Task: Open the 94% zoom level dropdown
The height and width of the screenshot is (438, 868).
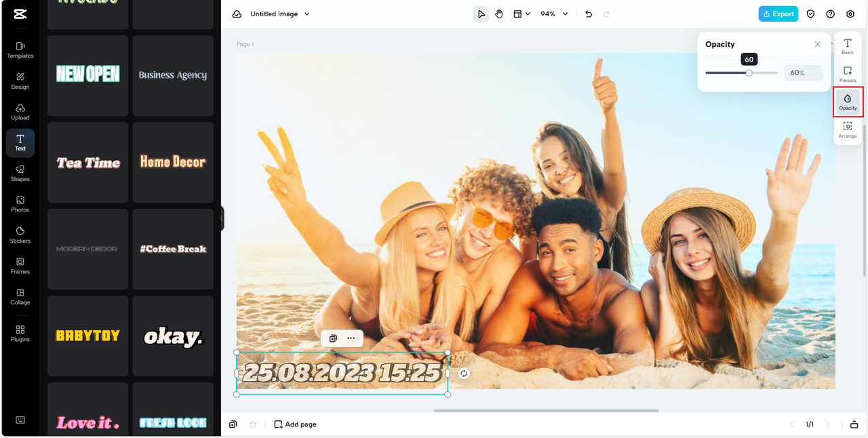Action: pos(554,14)
